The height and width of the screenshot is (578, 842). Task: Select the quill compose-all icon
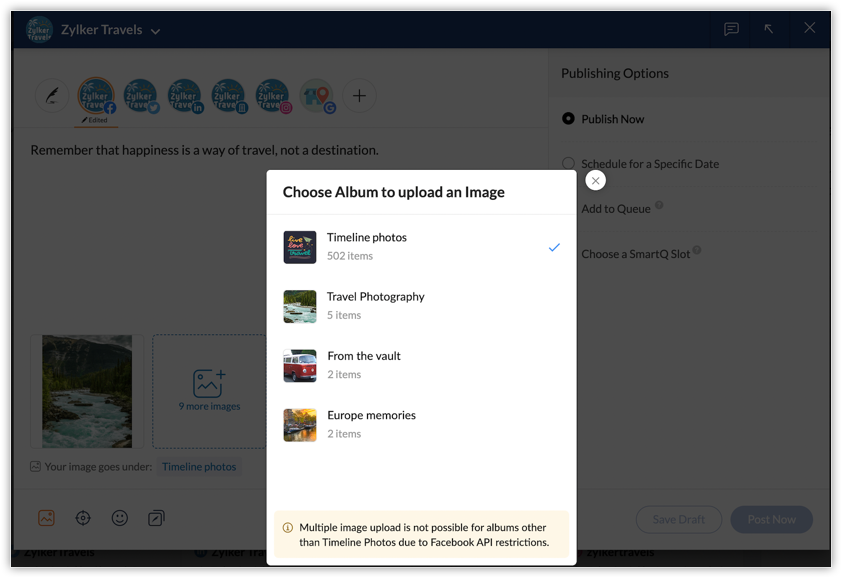click(x=52, y=96)
